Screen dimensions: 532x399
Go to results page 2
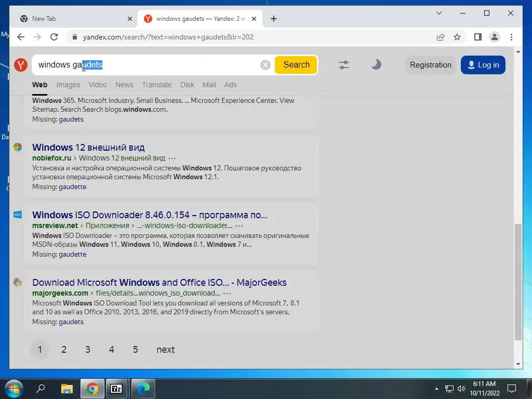click(64, 350)
